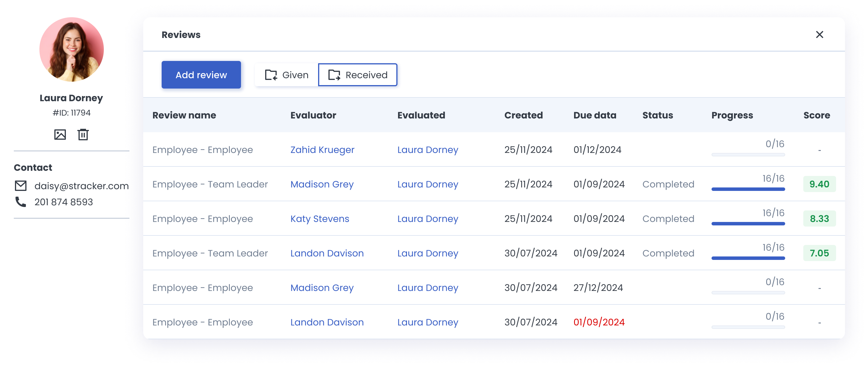Open Landon Davison from the fourth row
Viewport: 868px width, 368px height.
click(327, 253)
